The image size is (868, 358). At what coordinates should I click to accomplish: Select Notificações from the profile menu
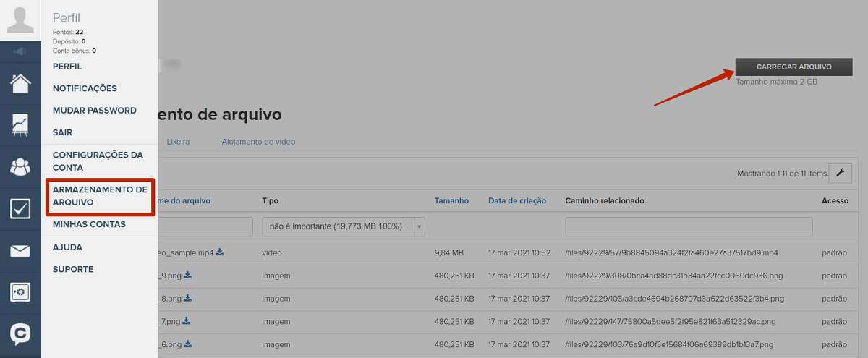coord(85,88)
